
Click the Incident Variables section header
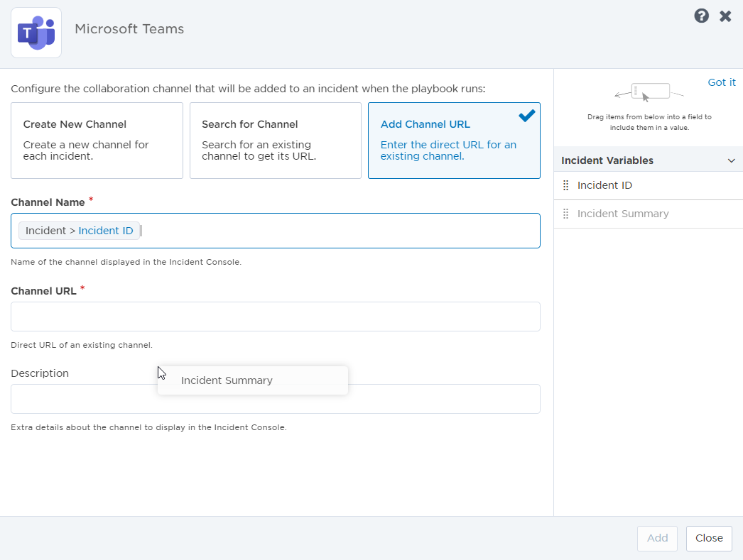[607, 160]
